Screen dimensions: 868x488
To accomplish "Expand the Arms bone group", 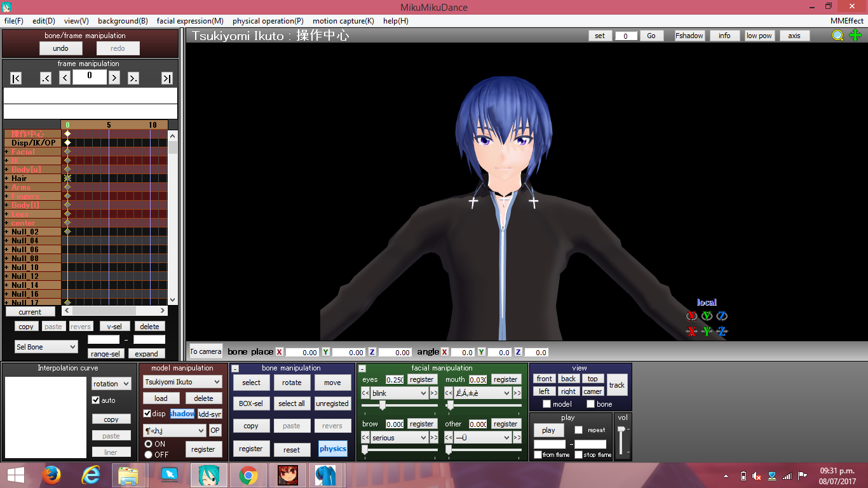I will [x=7, y=187].
